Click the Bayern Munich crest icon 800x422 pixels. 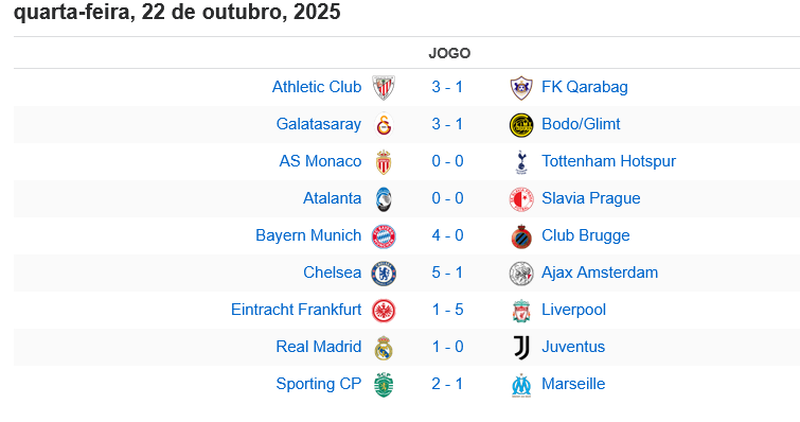coord(383,236)
